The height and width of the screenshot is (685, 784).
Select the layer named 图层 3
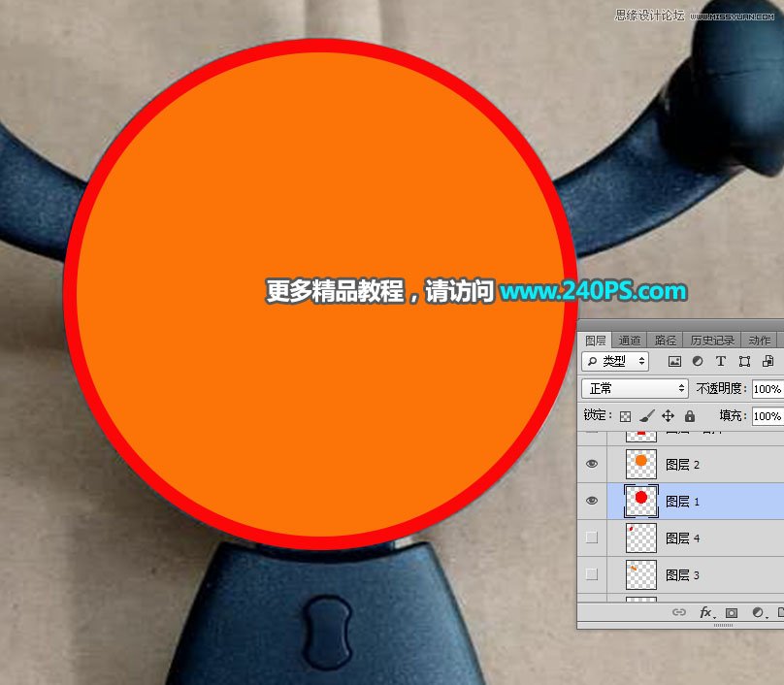[682, 575]
